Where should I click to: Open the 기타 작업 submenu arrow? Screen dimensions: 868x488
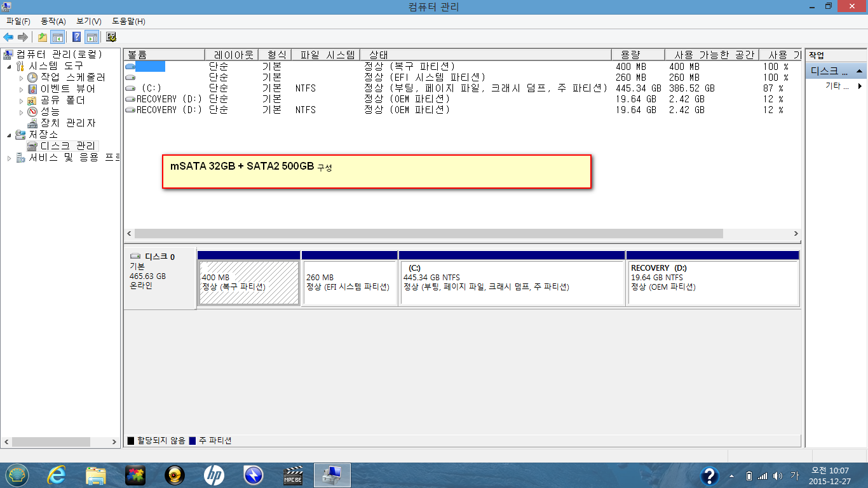pos(860,86)
